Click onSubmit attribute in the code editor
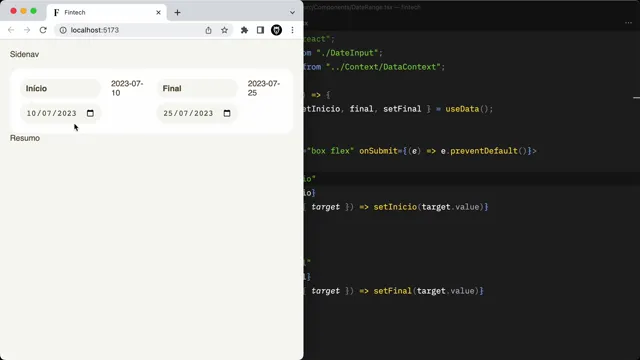640x360 pixels. (x=378, y=151)
